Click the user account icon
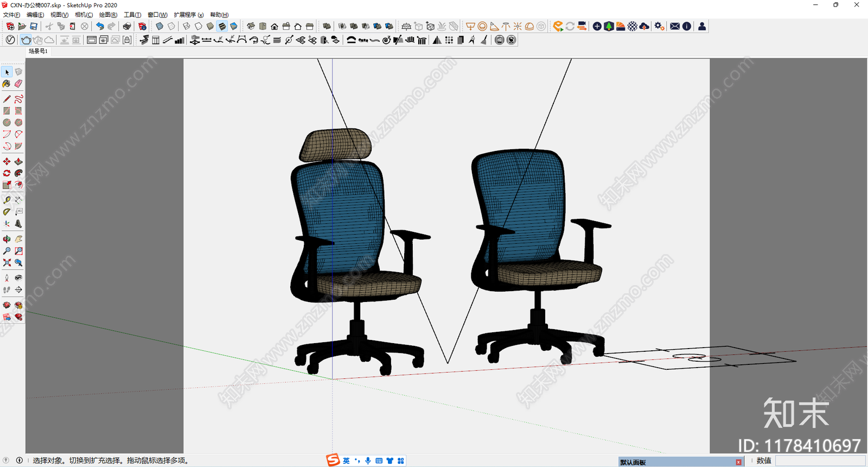868x467 pixels. pos(702,26)
